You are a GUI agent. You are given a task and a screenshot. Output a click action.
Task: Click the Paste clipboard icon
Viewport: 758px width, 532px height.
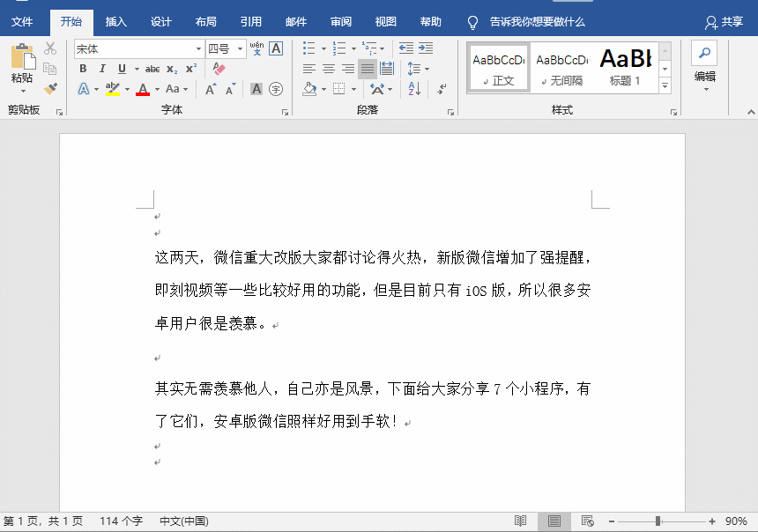(x=22, y=56)
